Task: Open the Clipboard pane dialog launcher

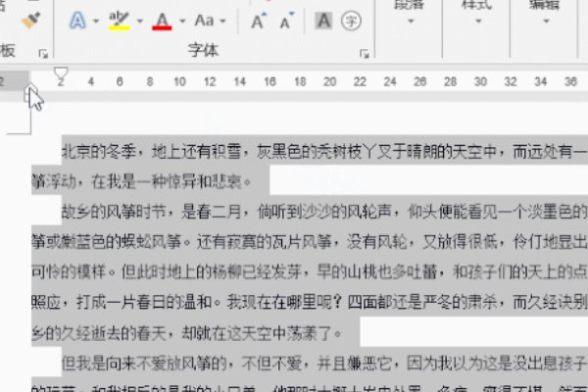Action: [43, 54]
